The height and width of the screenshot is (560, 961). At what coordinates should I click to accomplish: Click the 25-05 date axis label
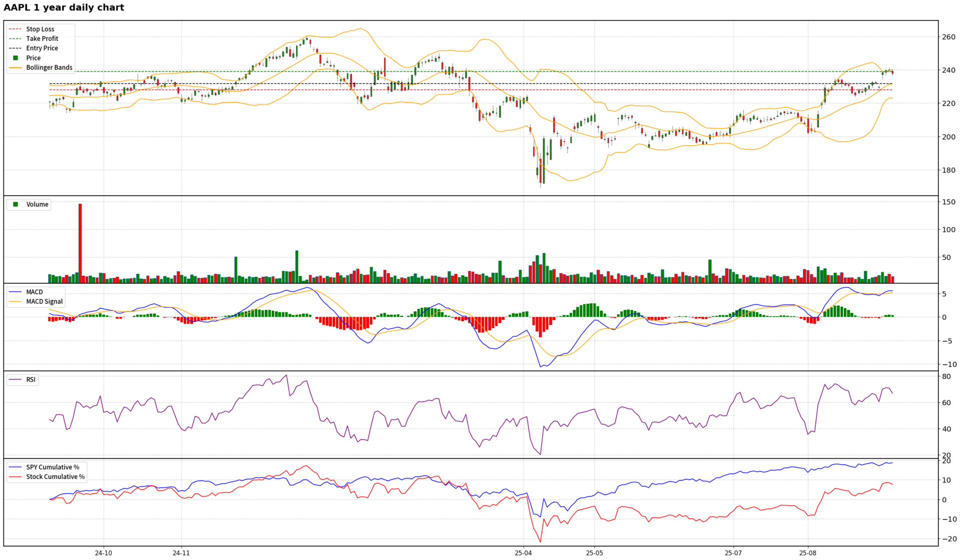coord(595,553)
